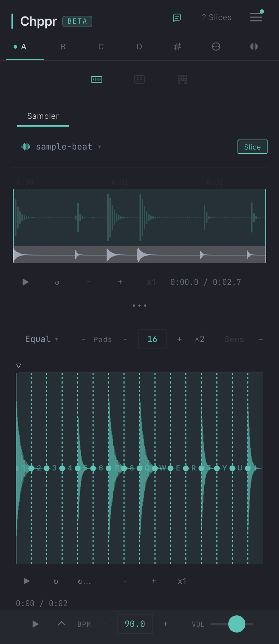Image resolution: width=279 pixels, height=644 pixels.
Task: Click the Slice button
Action: click(253, 147)
